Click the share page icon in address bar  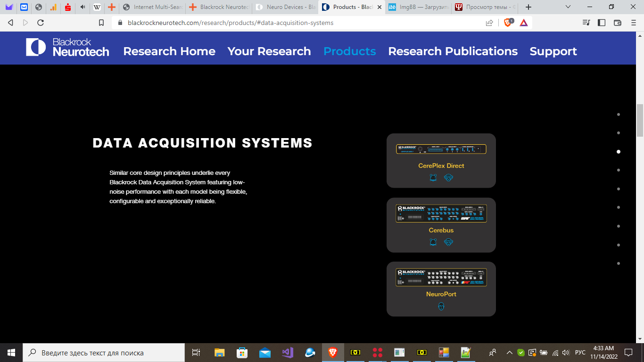click(489, 23)
